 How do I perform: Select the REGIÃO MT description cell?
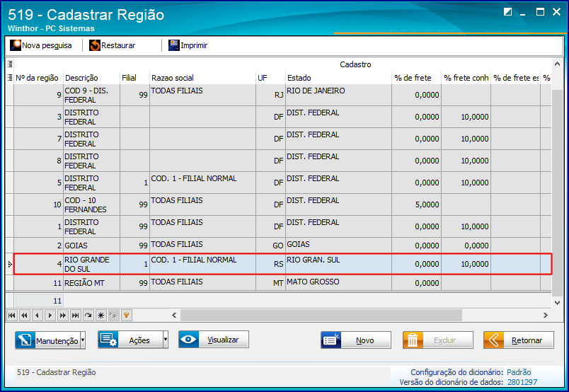[x=91, y=283]
